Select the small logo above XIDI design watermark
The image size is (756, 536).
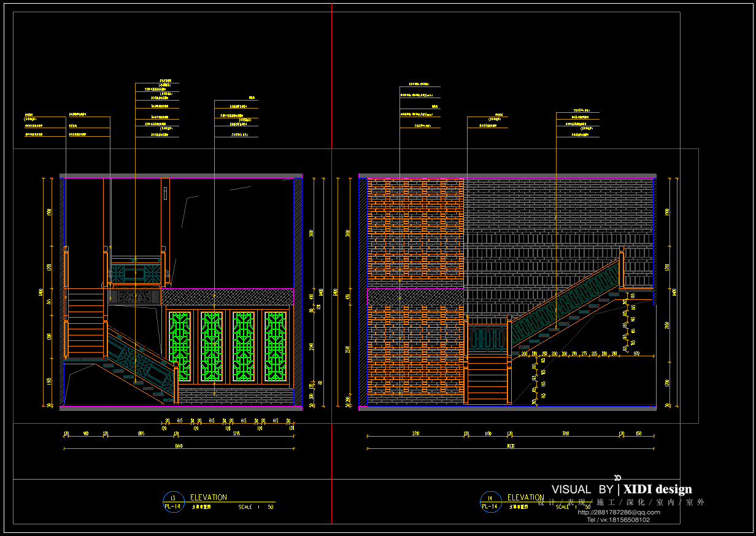click(618, 478)
